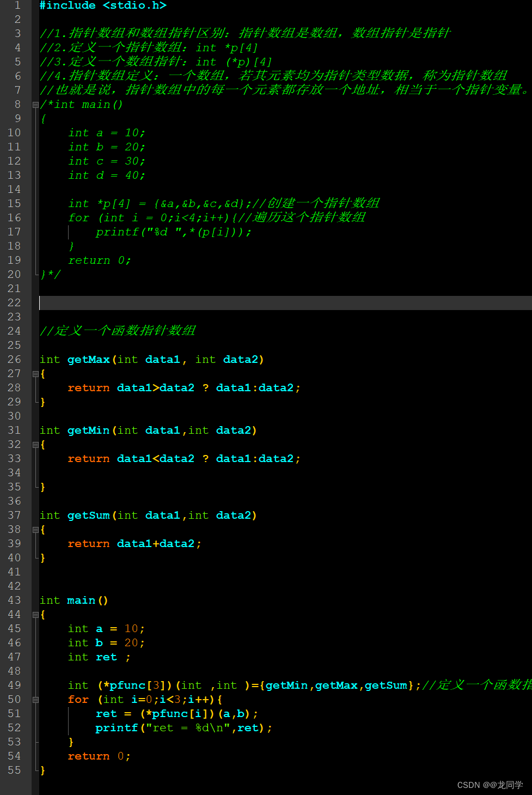Image resolution: width=532 pixels, height=795 pixels.
Task: Click the 'main' name on line 43
Action: pos(82,600)
